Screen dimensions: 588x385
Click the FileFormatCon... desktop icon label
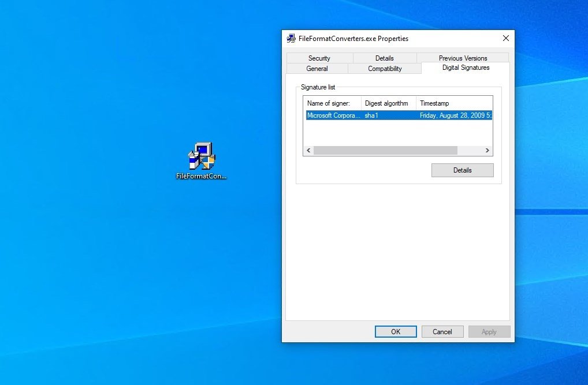[202, 176]
